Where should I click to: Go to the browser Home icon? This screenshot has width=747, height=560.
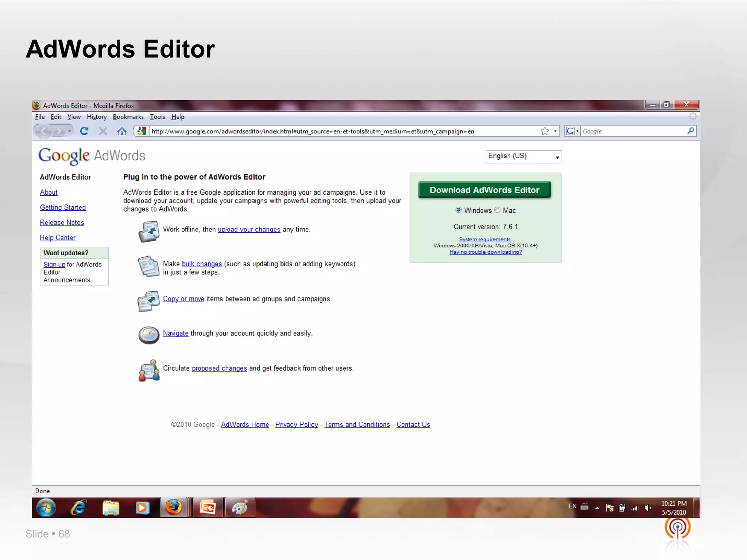[122, 131]
